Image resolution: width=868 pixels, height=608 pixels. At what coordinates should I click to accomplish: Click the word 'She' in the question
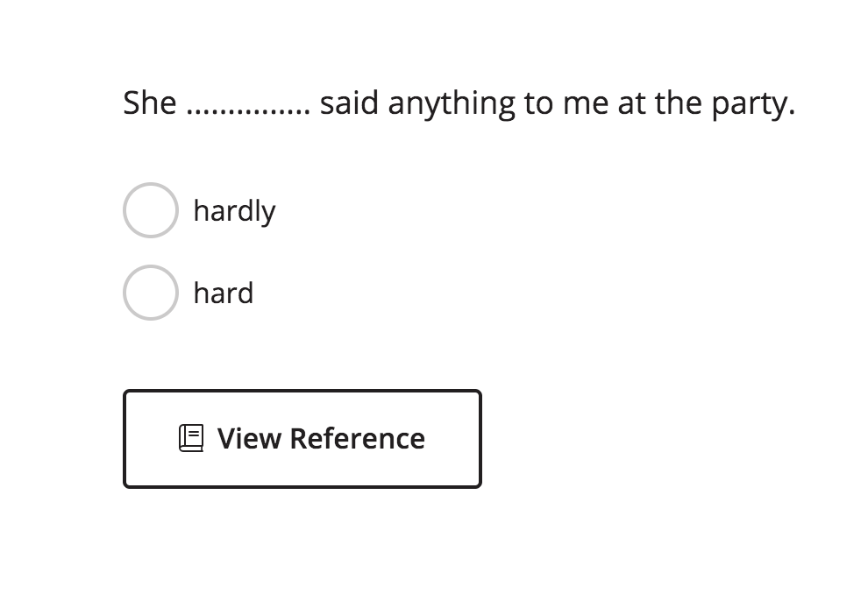pyautogui.click(x=149, y=103)
